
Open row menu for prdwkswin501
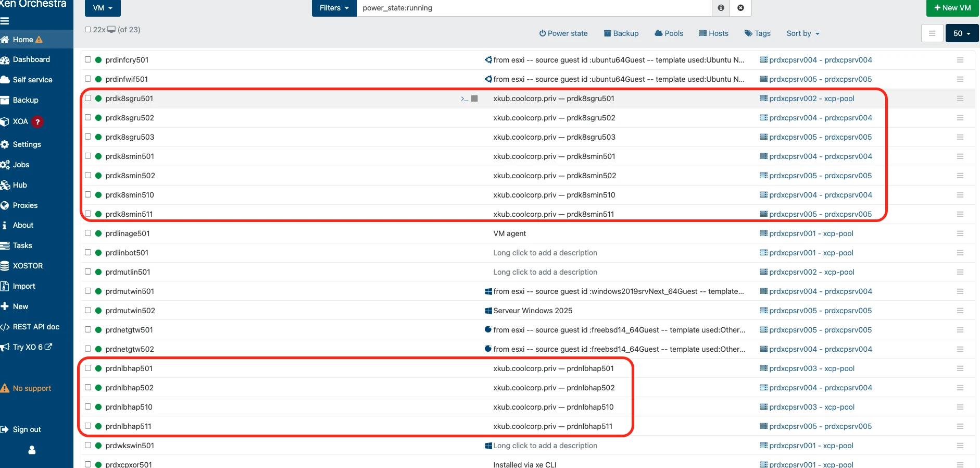[960, 446]
